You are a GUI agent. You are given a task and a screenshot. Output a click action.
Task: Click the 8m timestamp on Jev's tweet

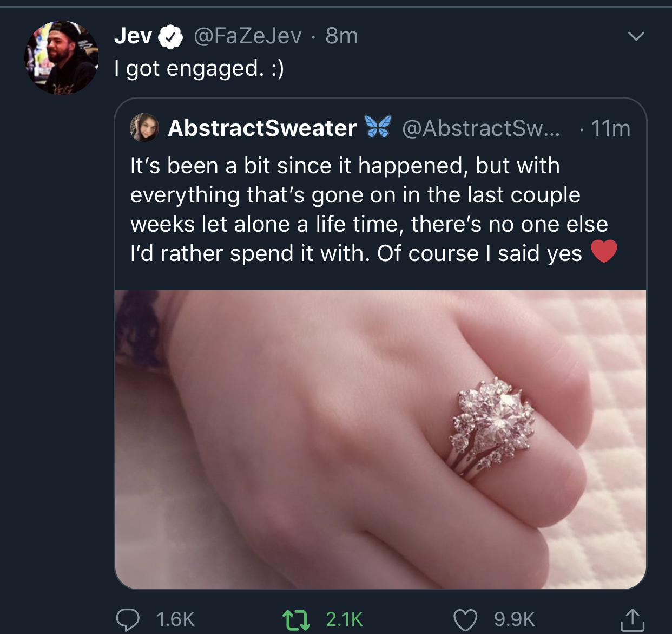pos(340,35)
